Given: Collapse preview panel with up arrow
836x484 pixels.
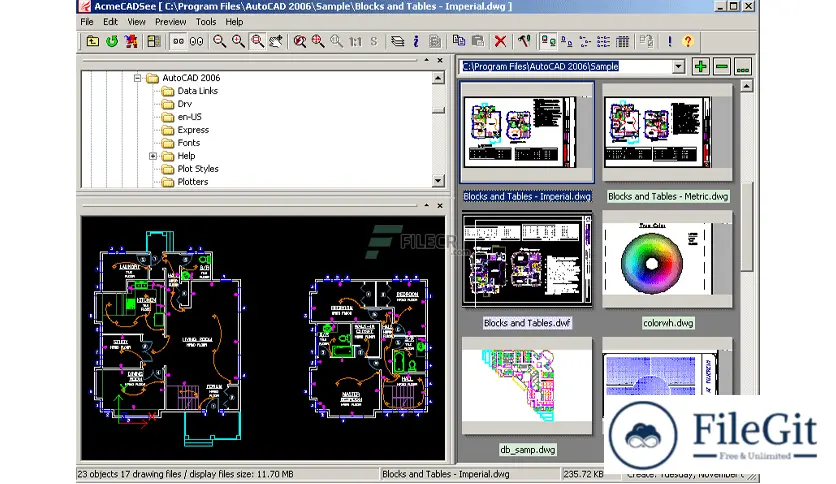Looking at the screenshot, I should [427, 205].
